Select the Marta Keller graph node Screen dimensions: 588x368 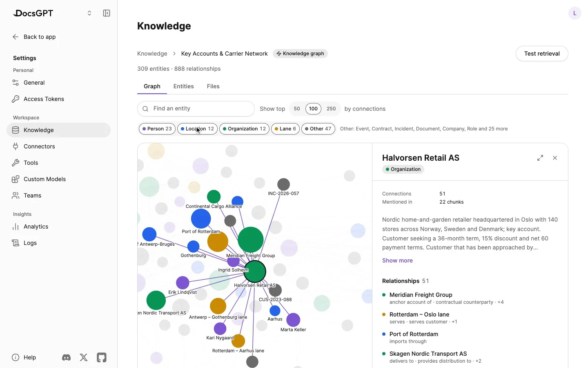[x=293, y=320]
